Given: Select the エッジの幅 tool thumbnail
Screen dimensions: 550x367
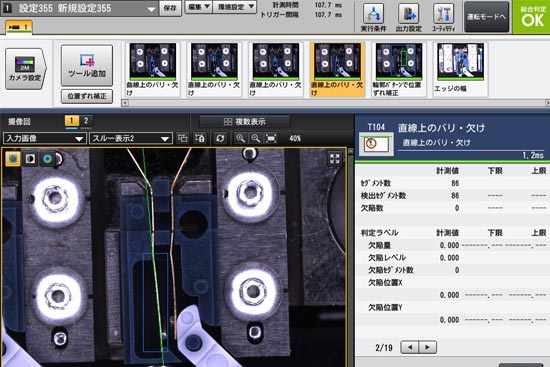Looking at the screenshot, I should point(461,69).
